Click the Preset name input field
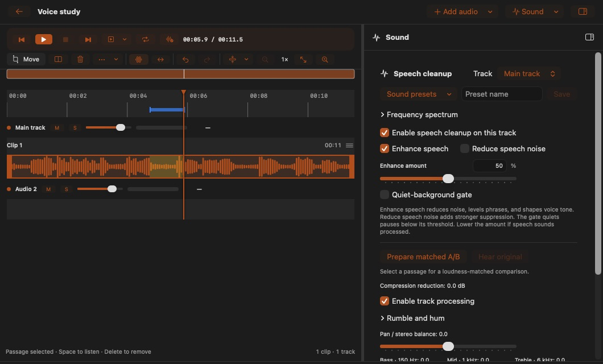This screenshot has height=364, width=603. click(x=502, y=94)
